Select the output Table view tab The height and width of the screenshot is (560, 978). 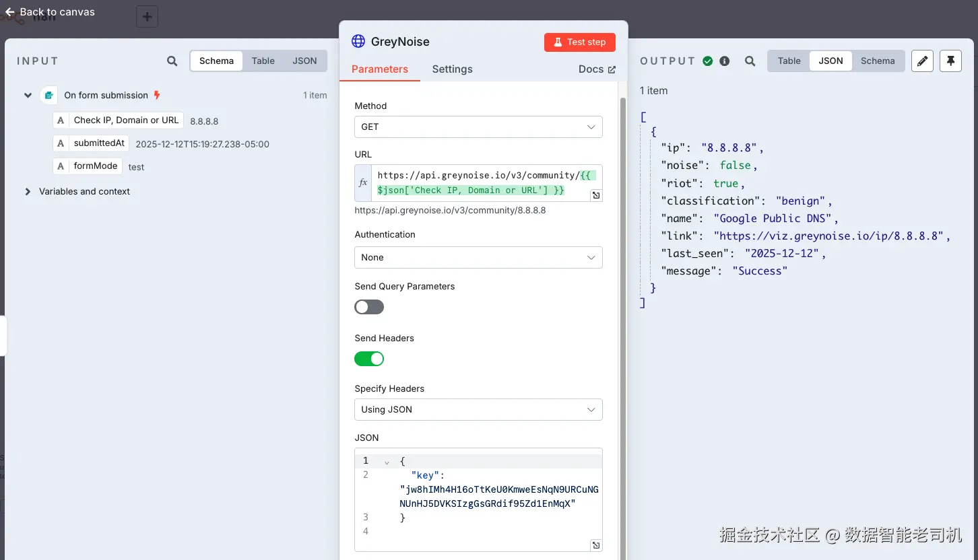pyautogui.click(x=789, y=61)
